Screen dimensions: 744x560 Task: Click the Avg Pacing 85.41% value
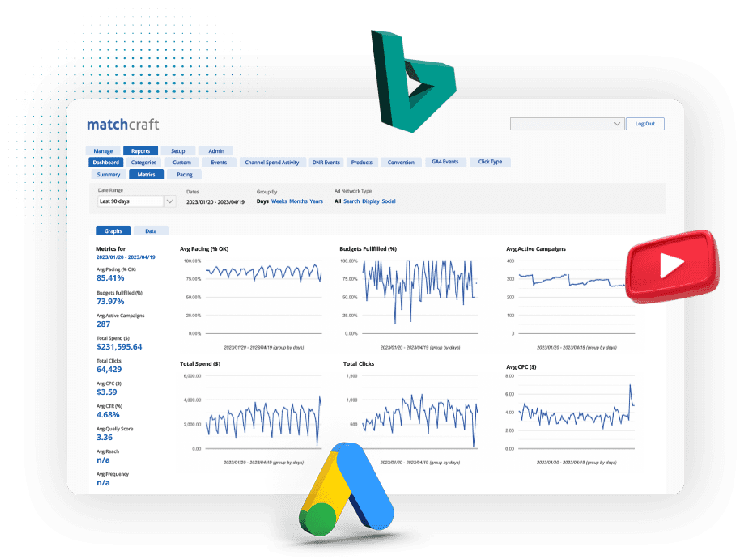(x=110, y=278)
